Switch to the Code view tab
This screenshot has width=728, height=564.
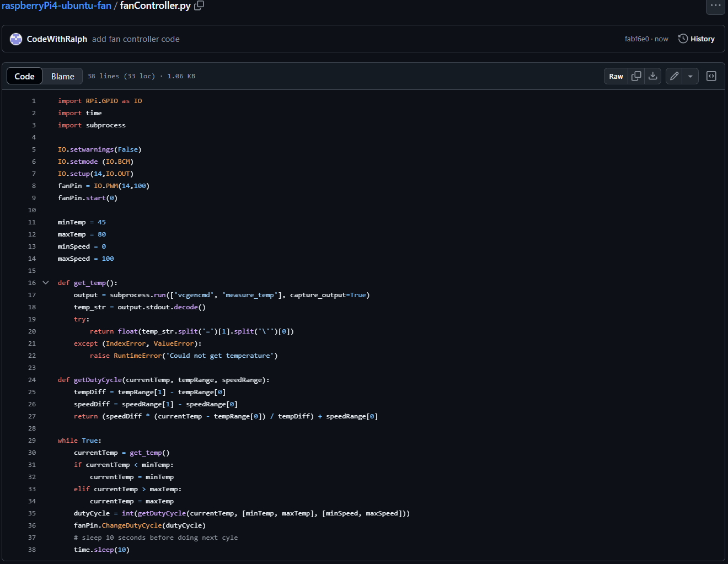pyautogui.click(x=24, y=76)
